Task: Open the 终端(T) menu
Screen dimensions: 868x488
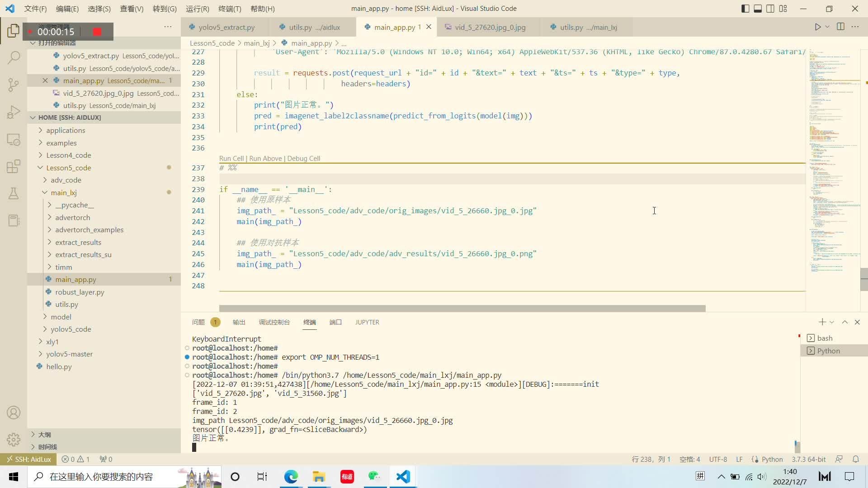Action: (230, 9)
